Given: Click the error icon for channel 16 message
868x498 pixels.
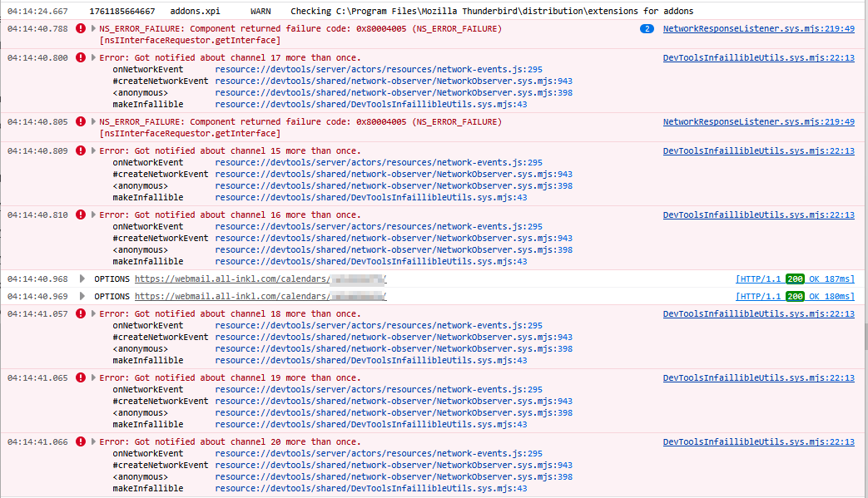Looking at the screenshot, I should [81, 214].
